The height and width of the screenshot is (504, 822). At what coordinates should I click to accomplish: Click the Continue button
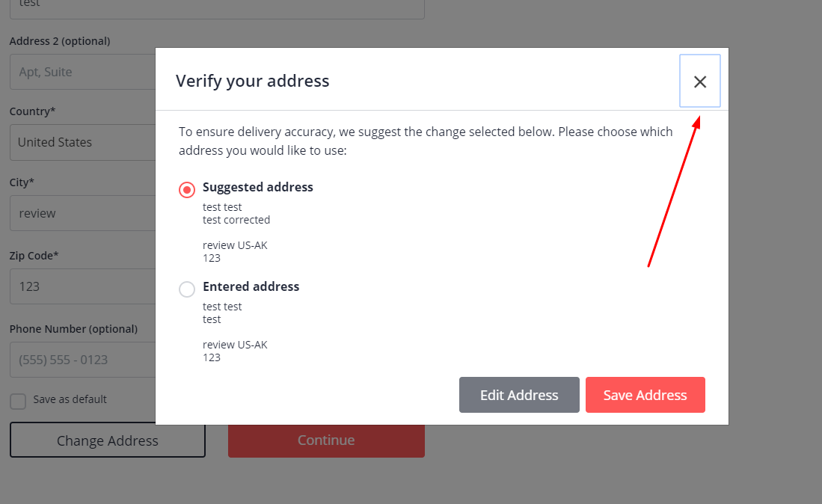click(326, 440)
